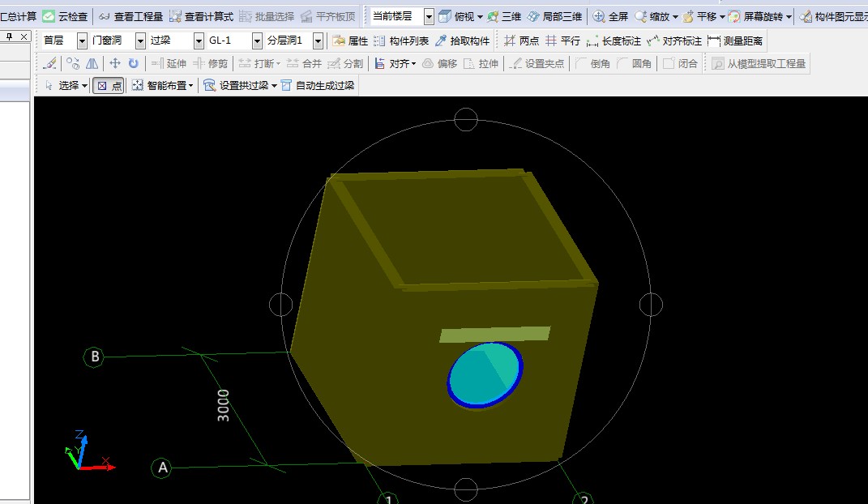Expand the 智能布置 smart layout dropdown

tap(190, 86)
